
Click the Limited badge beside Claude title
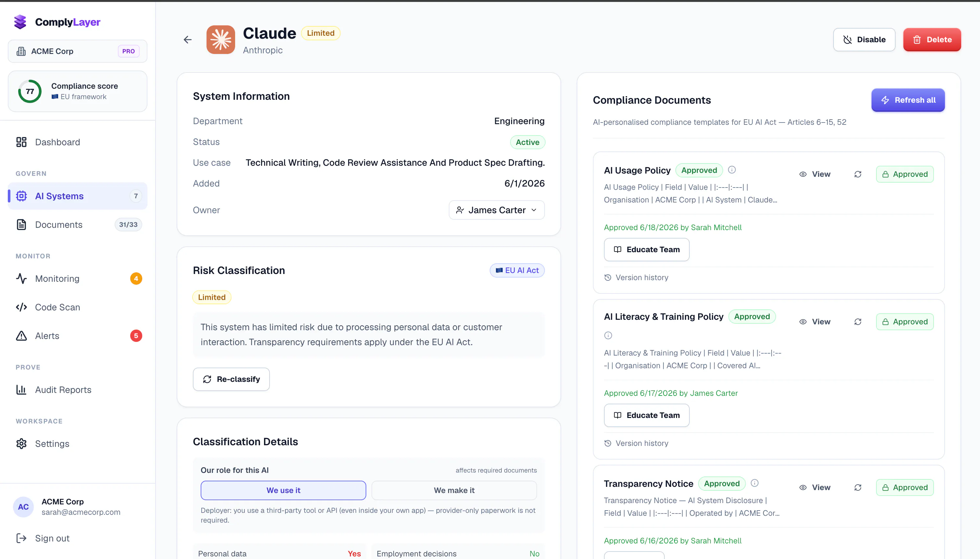pos(320,33)
